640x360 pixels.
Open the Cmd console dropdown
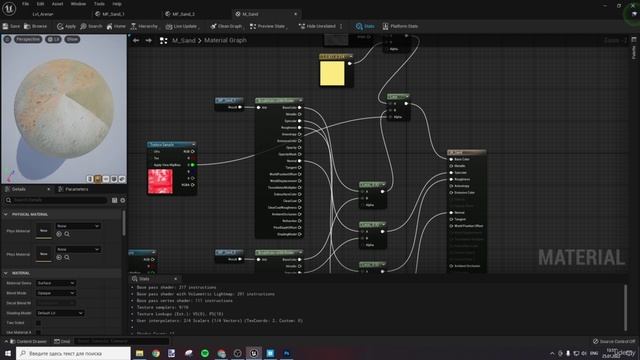click(62, 341)
